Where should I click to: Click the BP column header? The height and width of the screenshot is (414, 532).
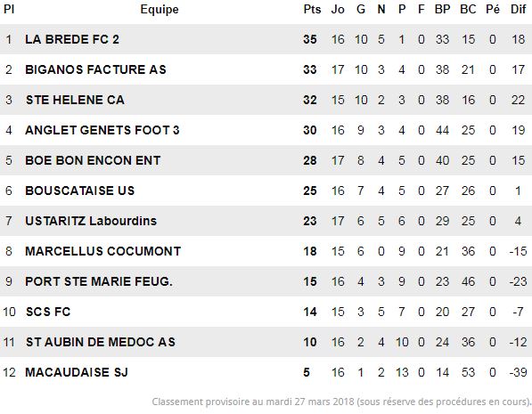[442, 9]
